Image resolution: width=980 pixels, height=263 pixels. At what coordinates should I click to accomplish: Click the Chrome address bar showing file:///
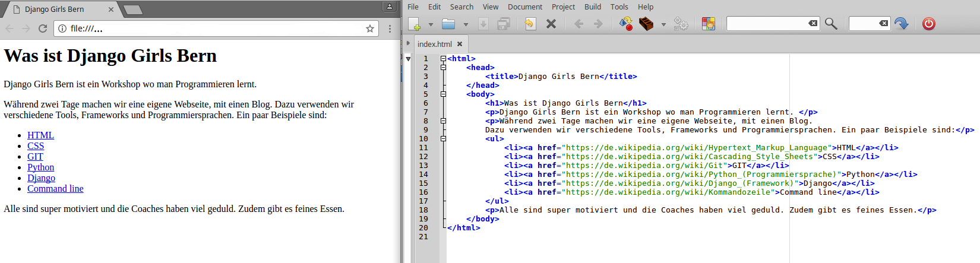click(x=217, y=28)
